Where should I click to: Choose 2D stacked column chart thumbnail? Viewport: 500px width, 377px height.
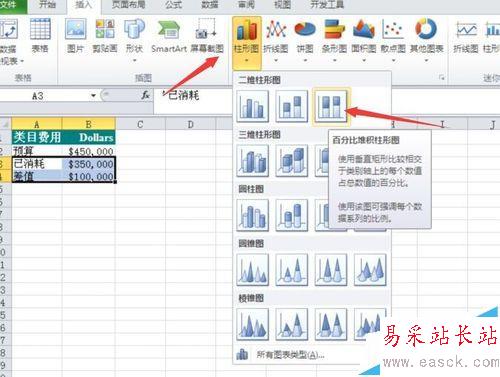click(x=292, y=106)
